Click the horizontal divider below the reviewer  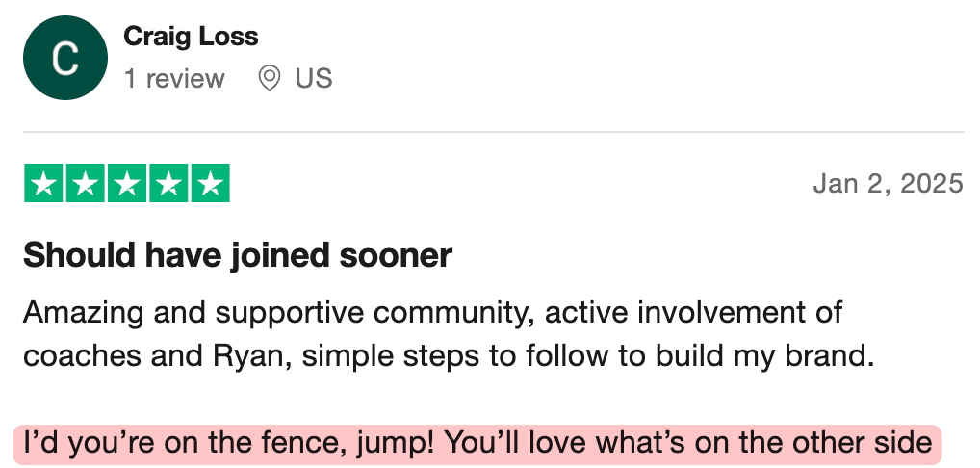click(493, 132)
